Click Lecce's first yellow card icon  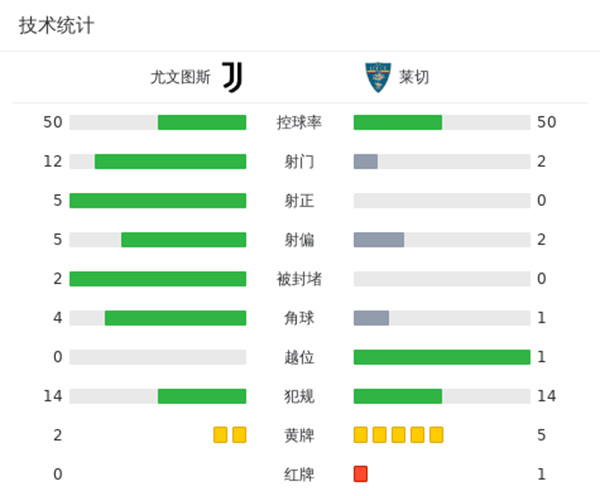(x=361, y=435)
